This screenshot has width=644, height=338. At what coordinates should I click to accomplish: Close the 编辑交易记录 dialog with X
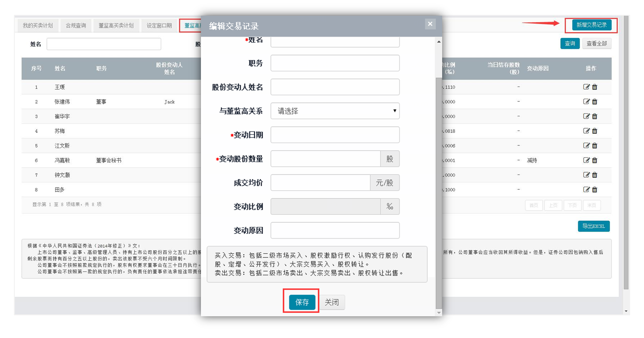click(430, 24)
